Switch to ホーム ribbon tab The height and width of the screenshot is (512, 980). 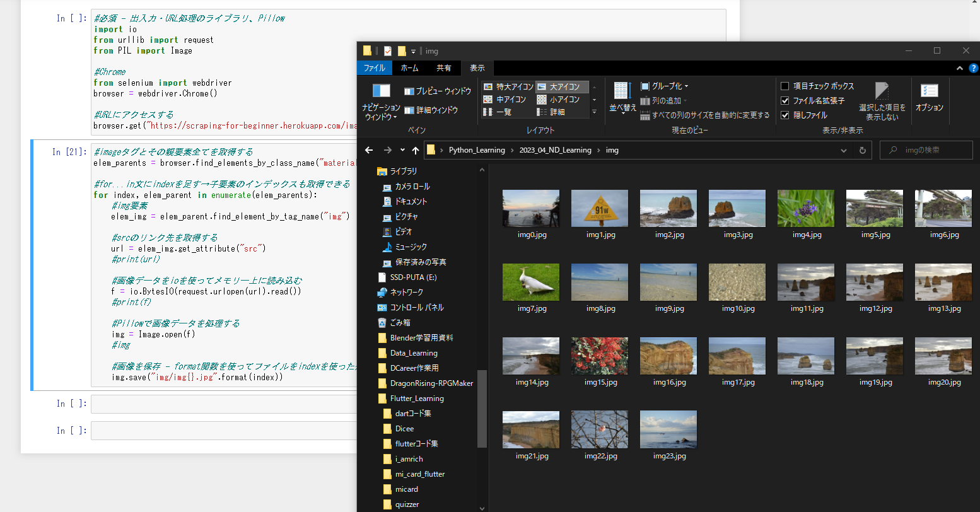409,68
